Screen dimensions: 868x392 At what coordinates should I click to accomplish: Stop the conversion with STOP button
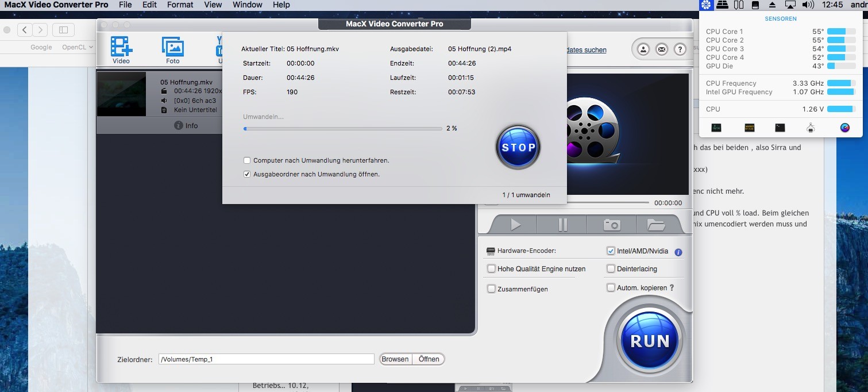518,147
